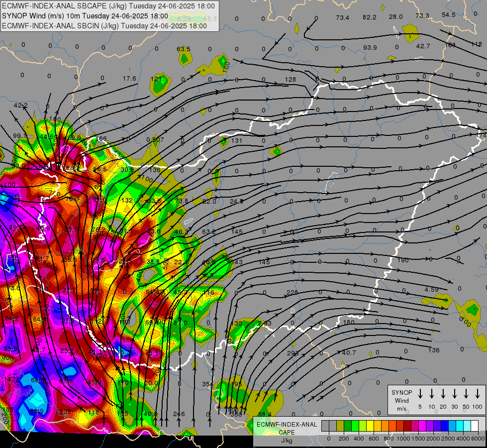Click the '0.507' value on the map

(155, 139)
